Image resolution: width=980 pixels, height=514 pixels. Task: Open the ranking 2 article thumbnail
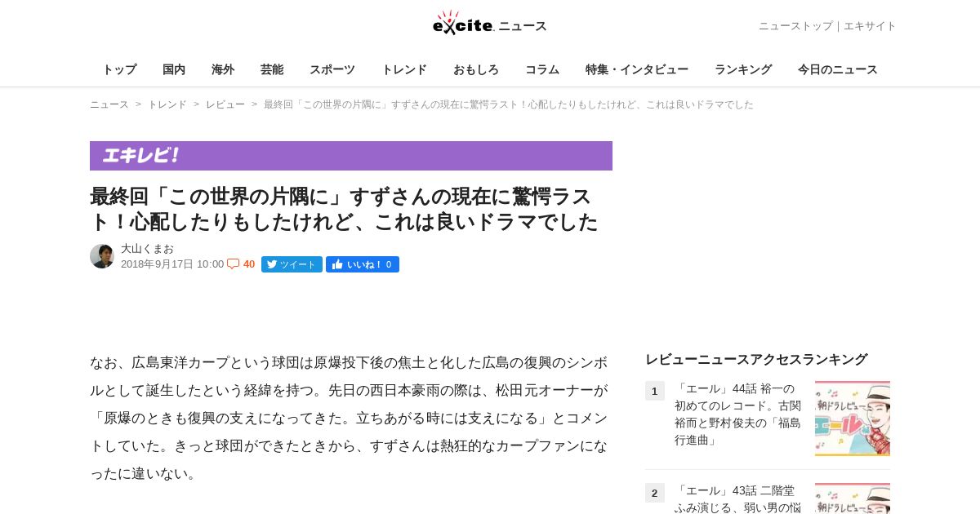pos(853,498)
